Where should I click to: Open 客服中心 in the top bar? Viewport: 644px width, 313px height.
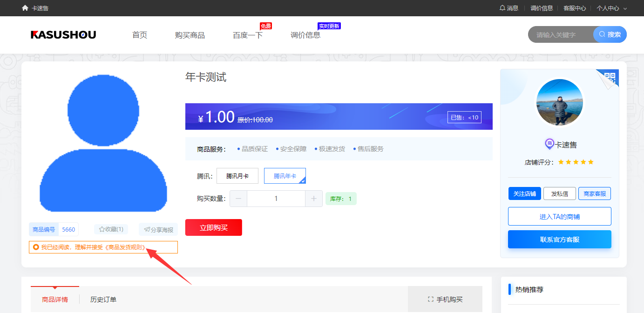[x=575, y=8]
